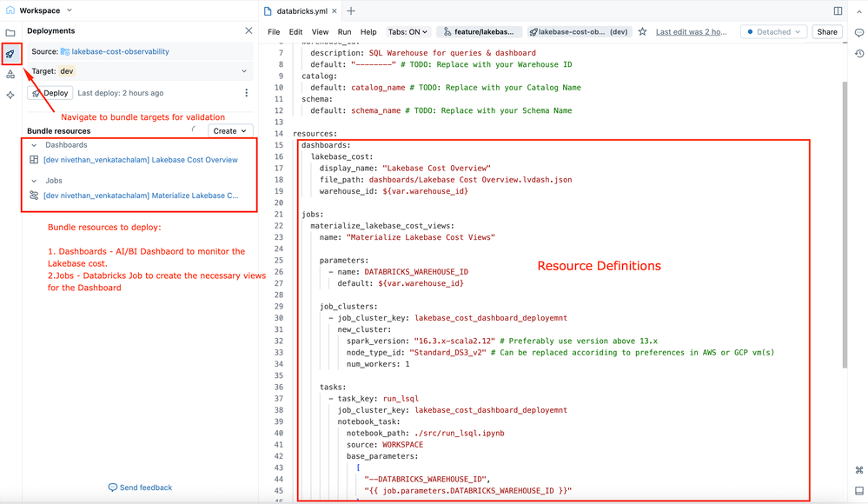
Task: Open the Create dropdown in Bundle resources
Action: tap(230, 131)
